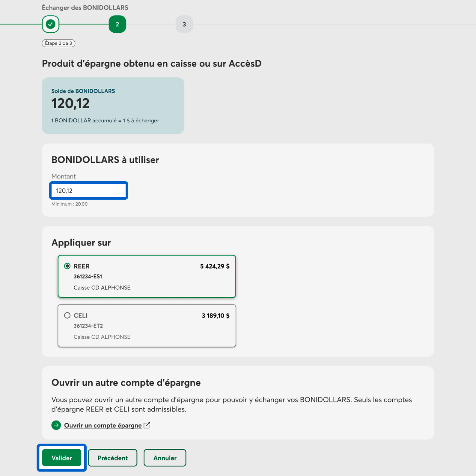Open the Ouvrir un compte épargne link

coord(103,425)
